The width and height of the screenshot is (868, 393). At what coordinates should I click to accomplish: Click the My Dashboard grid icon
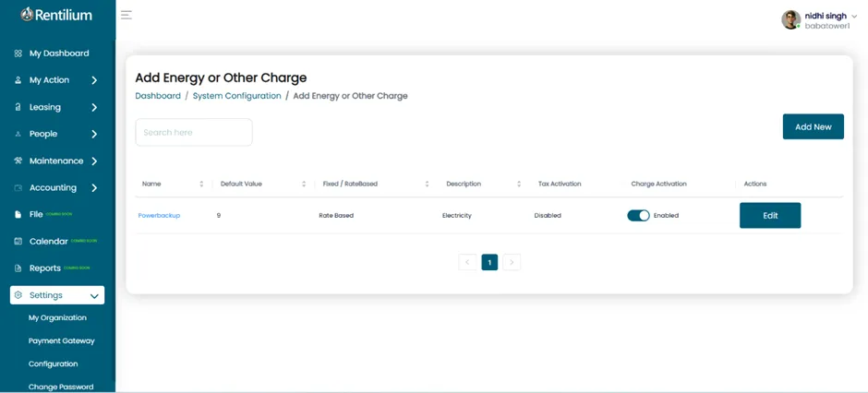[18, 54]
